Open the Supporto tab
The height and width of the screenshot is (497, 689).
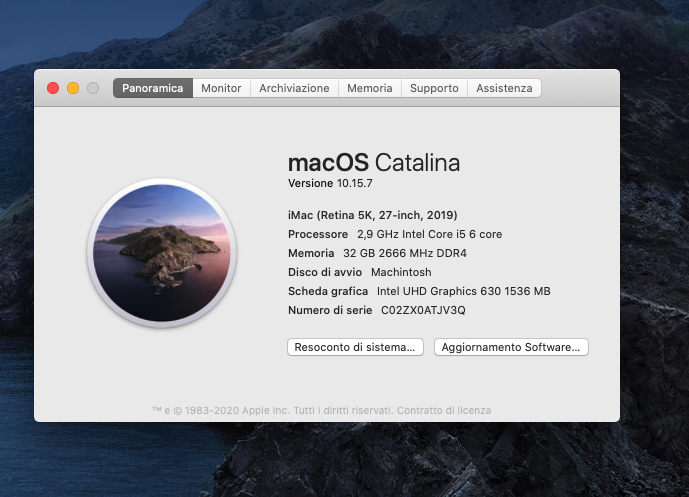click(x=434, y=88)
